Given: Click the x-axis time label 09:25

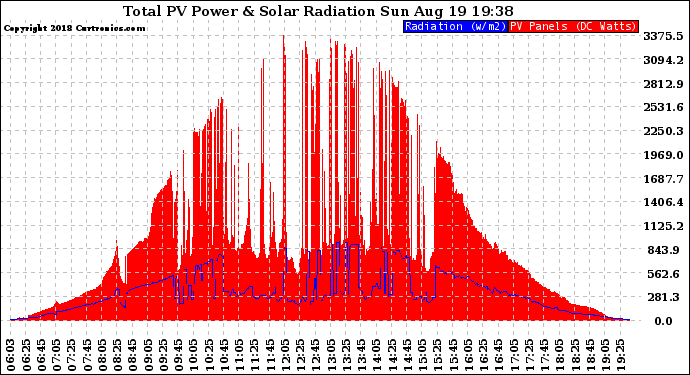Looking at the screenshot, I should [164, 355].
